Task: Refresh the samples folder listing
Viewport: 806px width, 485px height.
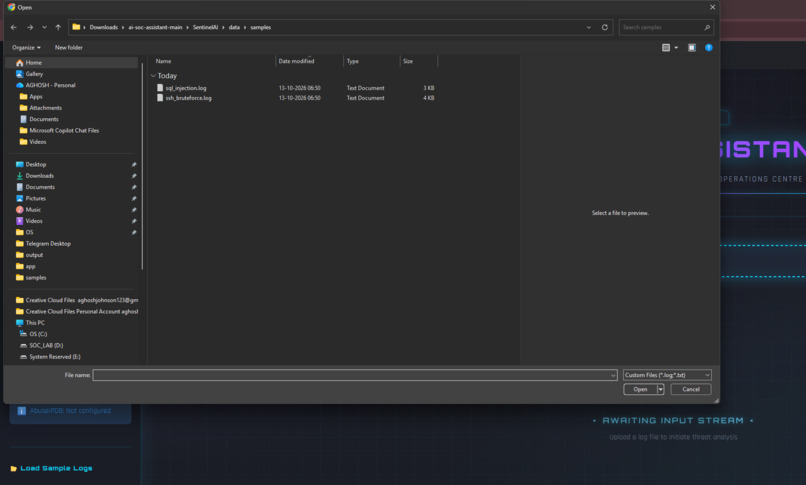Action: click(604, 27)
